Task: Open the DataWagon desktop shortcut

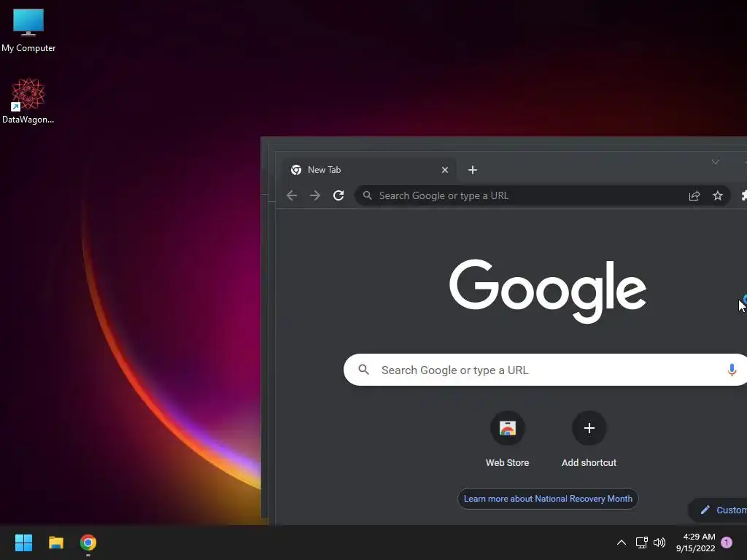Action: 28,101
